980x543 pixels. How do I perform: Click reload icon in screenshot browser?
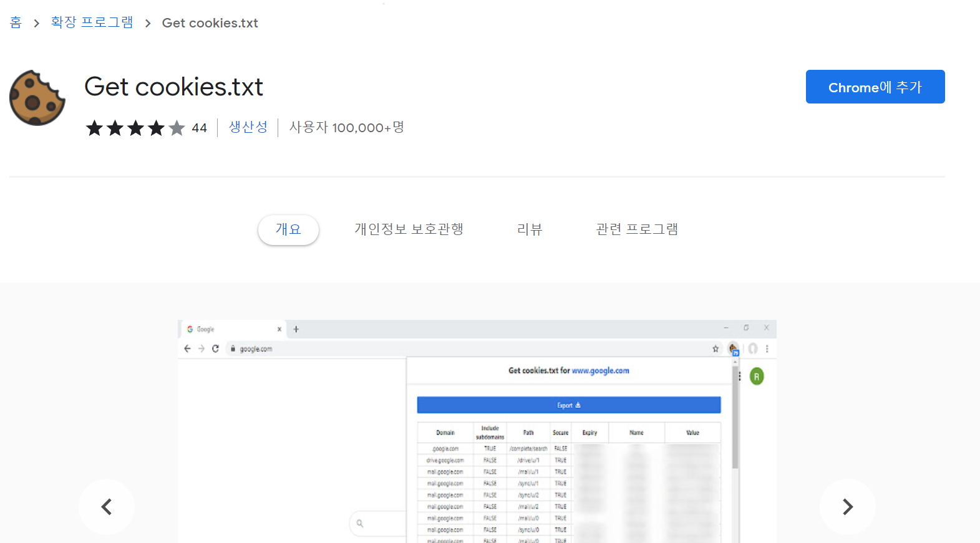(215, 348)
